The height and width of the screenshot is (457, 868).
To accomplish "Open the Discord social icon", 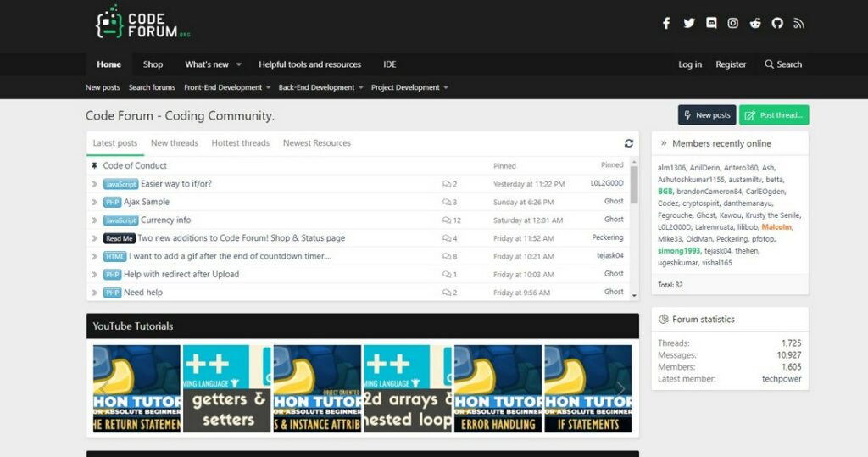I will coord(711,23).
